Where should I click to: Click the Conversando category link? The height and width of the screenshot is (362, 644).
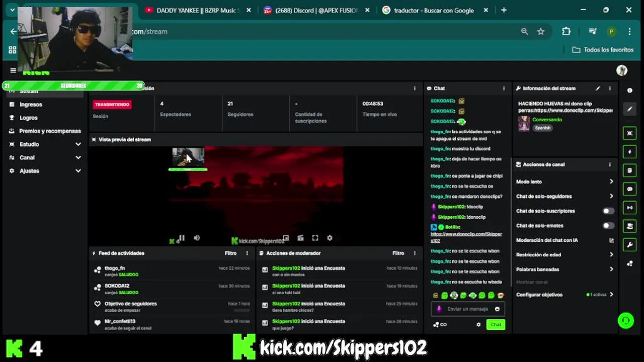[547, 120]
